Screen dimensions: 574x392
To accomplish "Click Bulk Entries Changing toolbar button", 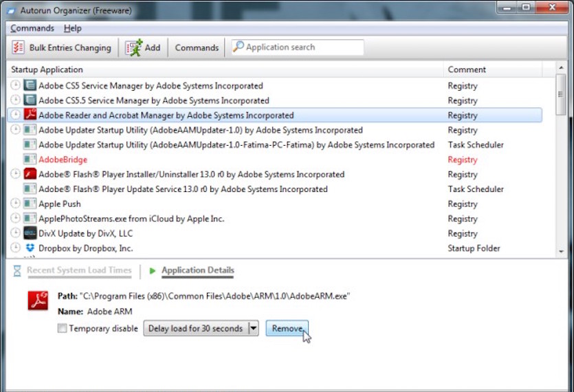I will (61, 47).
